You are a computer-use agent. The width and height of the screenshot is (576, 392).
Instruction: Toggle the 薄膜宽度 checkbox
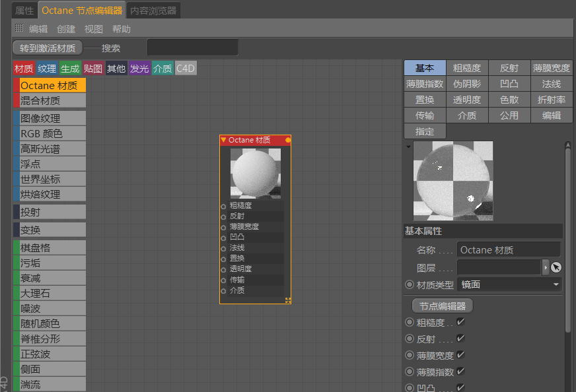coord(460,355)
